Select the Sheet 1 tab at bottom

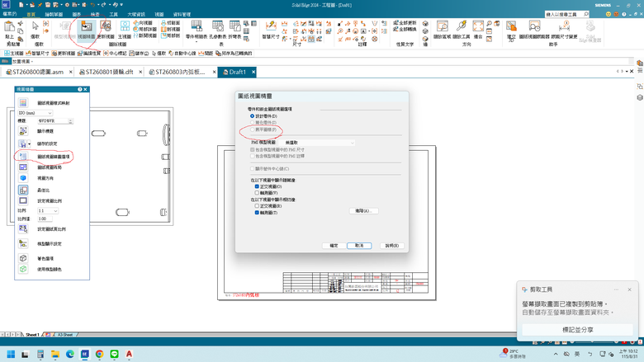32,335
